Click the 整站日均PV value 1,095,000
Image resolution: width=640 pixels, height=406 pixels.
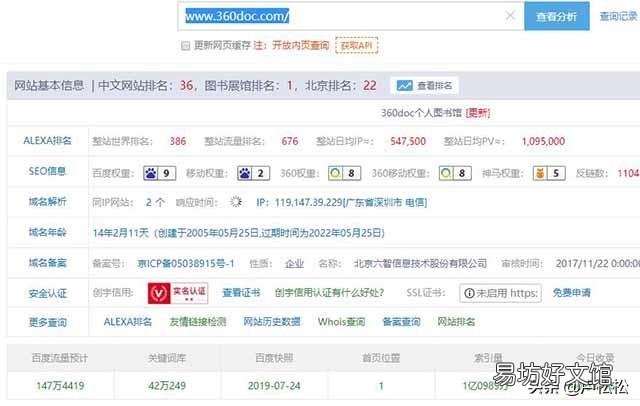tap(543, 142)
